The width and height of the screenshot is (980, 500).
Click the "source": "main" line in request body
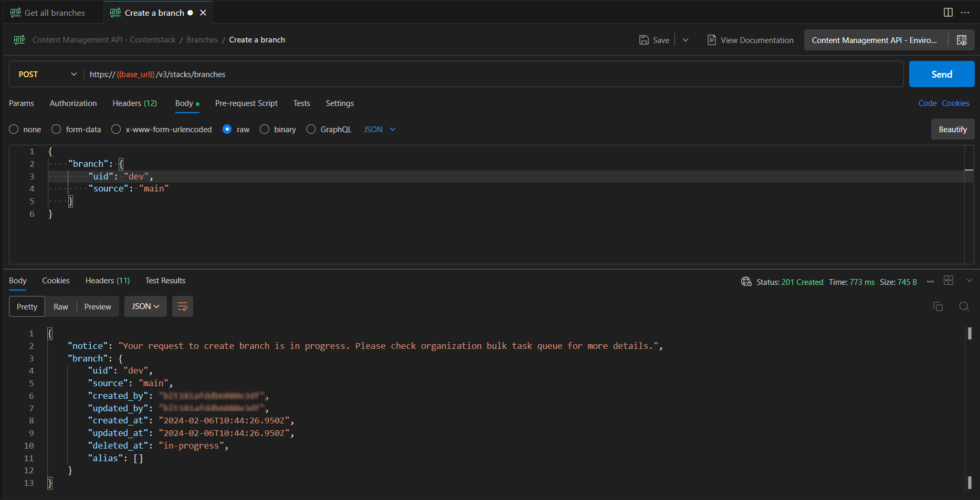click(x=129, y=189)
